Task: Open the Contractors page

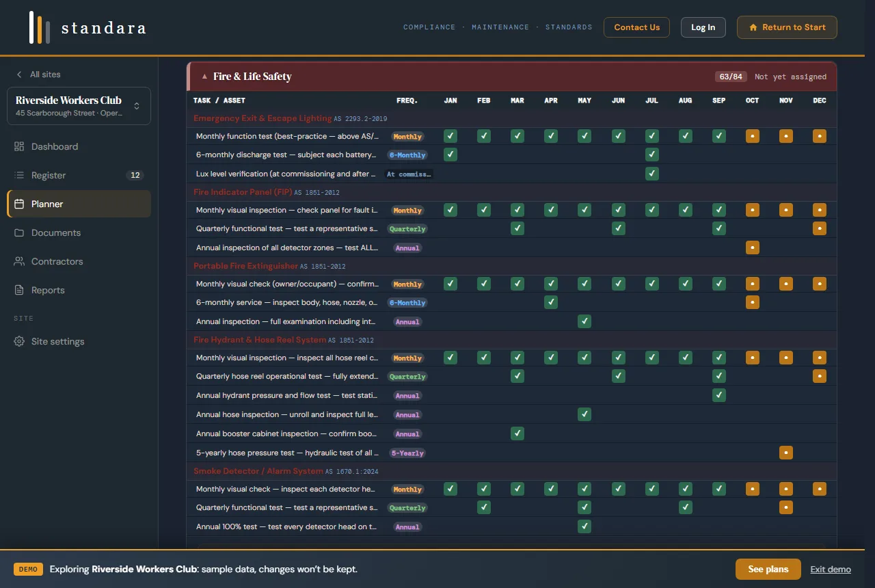Action: point(79,261)
